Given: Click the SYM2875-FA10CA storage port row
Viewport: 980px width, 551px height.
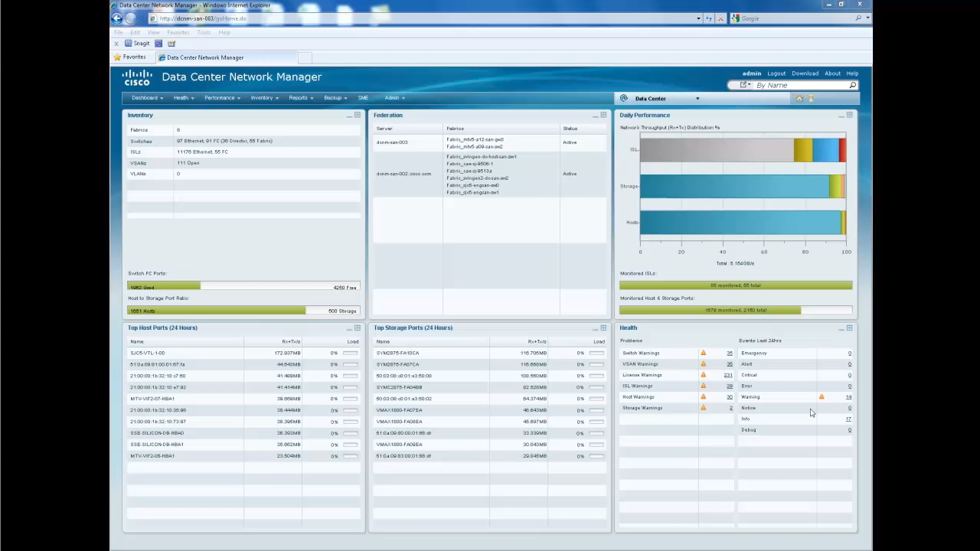Looking at the screenshot, I should tap(490, 353).
